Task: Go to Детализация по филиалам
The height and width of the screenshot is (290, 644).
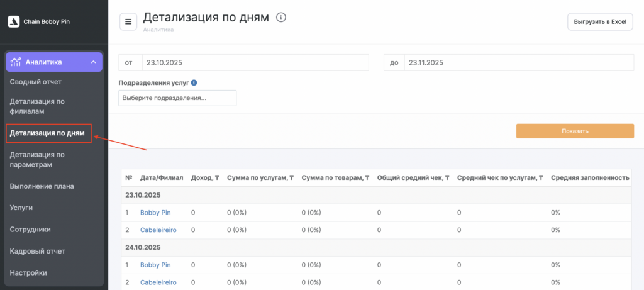Action: pyautogui.click(x=37, y=106)
